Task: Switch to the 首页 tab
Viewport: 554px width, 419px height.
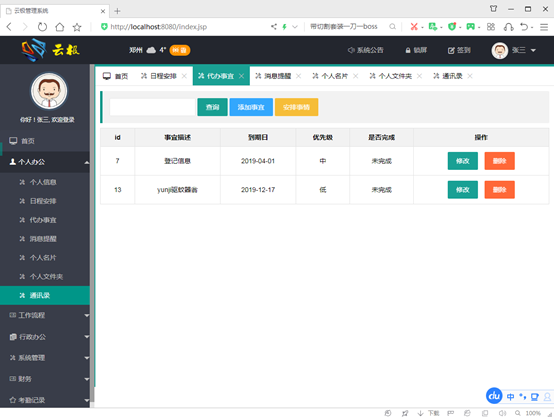Action: [115, 76]
